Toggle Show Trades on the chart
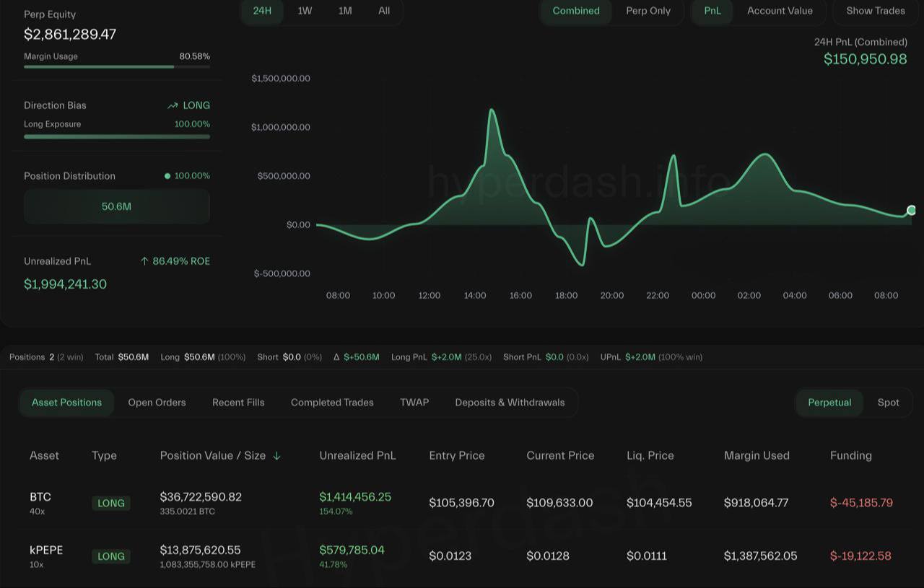The height and width of the screenshot is (588, 924). [x=876, y=11]
